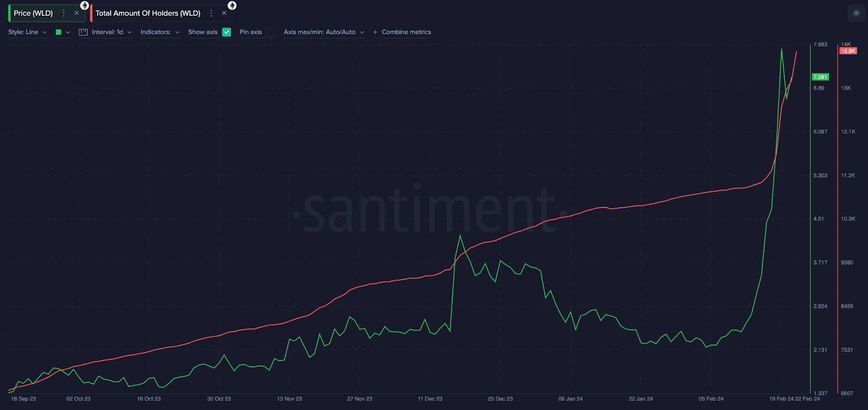The height and width of the screenshot is (410, 868).
Task: Click the plus icon before Combine metrics
Action: [375, 32]
